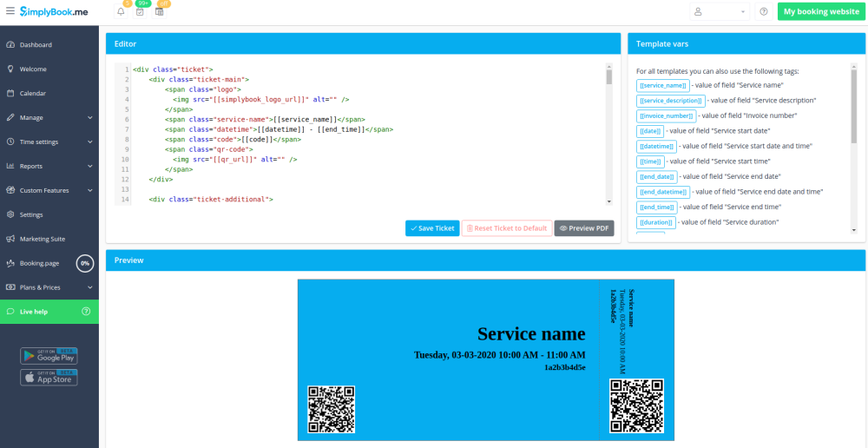Open My booking website
The height and width of the screenshot is (448, 868).
click(821, 12)
